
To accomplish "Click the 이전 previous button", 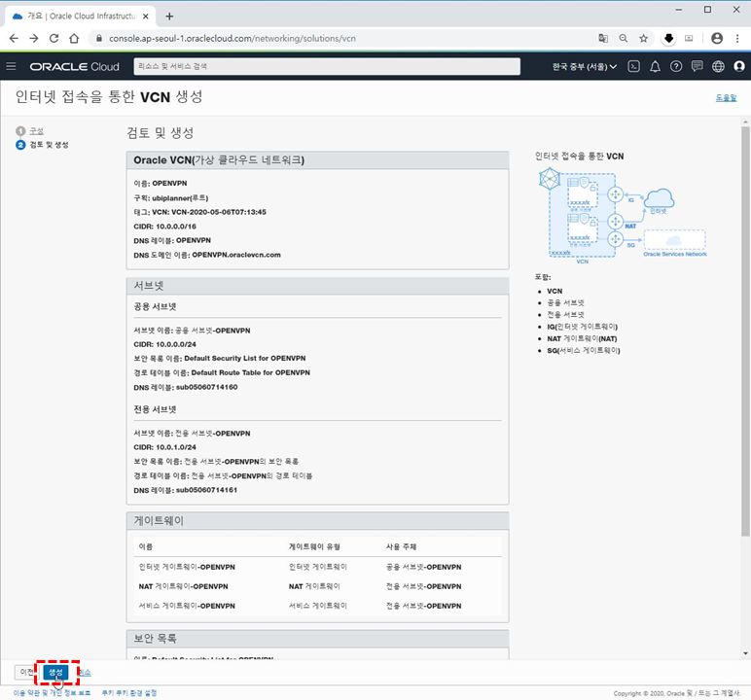I will 27,672.
